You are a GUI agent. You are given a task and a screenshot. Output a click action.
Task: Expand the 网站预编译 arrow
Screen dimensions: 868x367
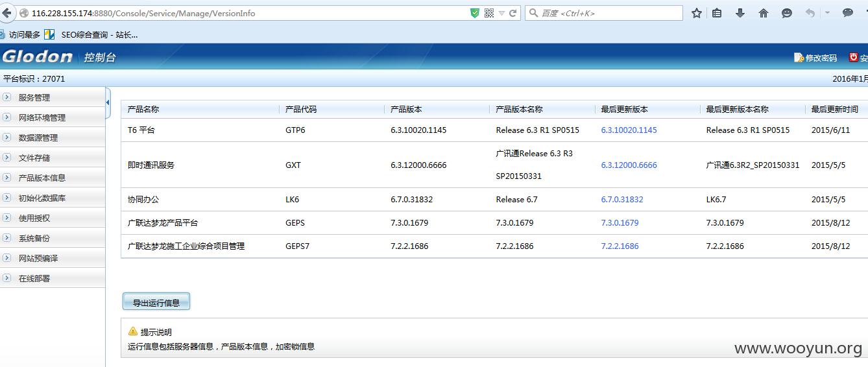pyautogui.click(x=7, y=258)
